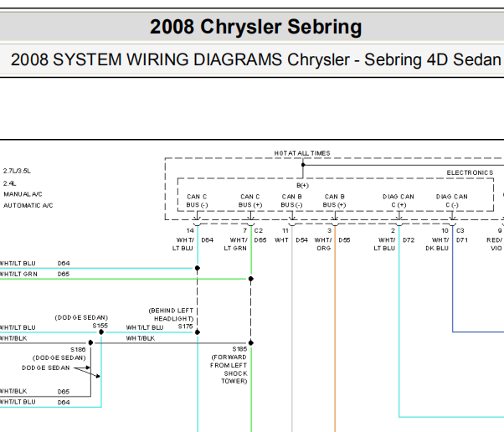Click the WHT/DK BLU wire color label
Image resolution: width=504 pixels, height=432 pixels.
tap(437, 244)
